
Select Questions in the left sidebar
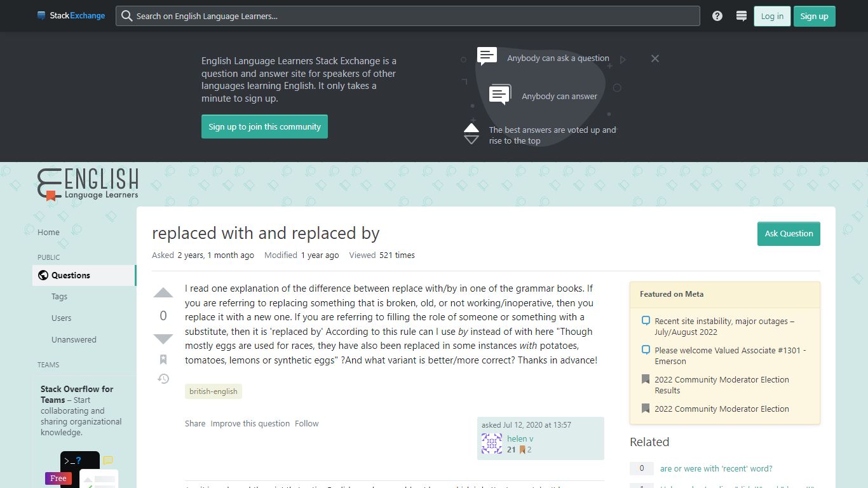[84, 275]
